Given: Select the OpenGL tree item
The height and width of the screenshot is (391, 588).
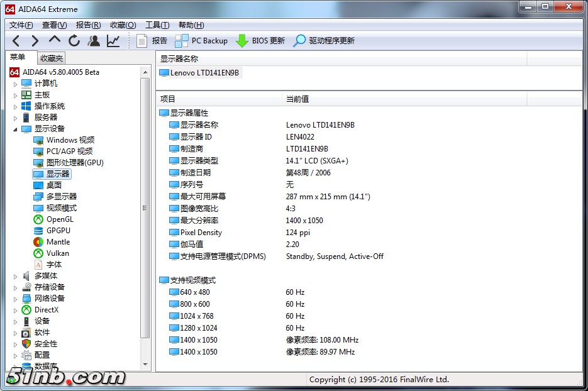Looking at the screenshot, I should (60, 219).
